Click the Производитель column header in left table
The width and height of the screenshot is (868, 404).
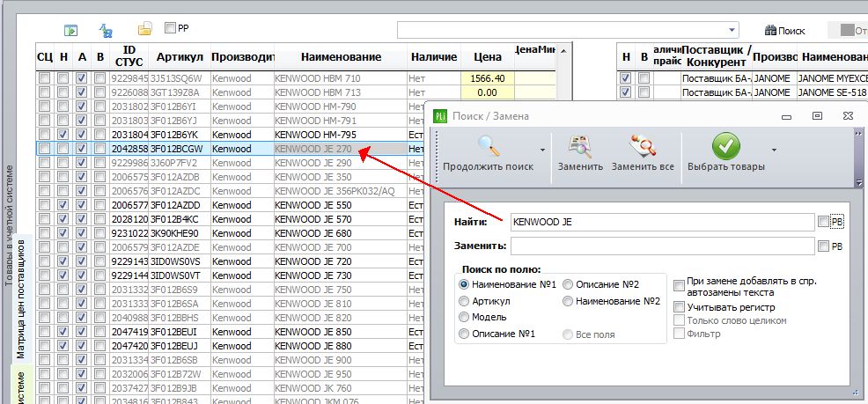click(x=242, y=57)
